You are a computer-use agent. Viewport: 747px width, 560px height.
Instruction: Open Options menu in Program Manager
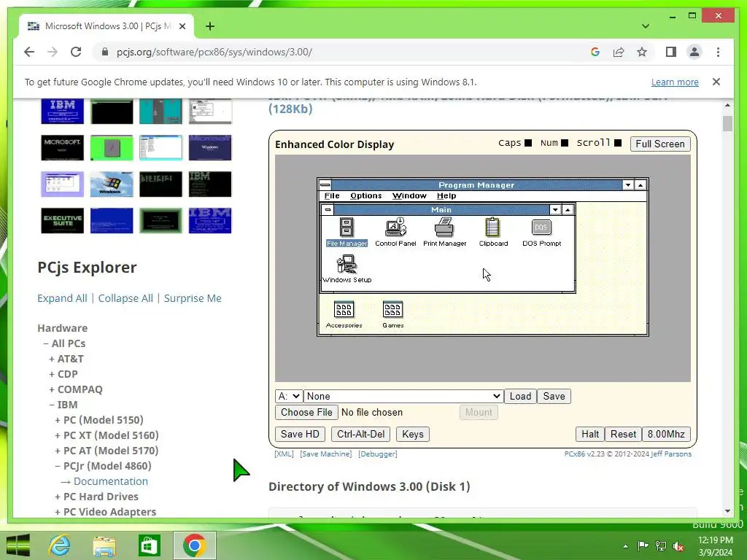click(366, 195)
